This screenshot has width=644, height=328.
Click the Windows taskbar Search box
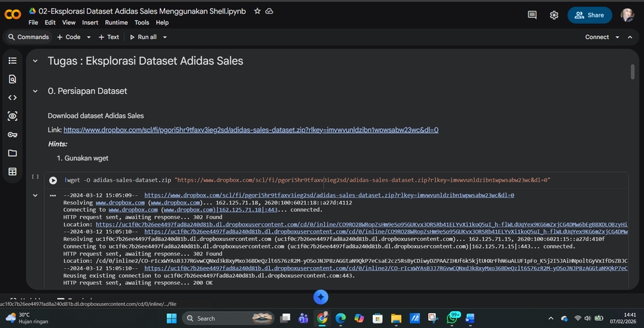coord(228,318)
